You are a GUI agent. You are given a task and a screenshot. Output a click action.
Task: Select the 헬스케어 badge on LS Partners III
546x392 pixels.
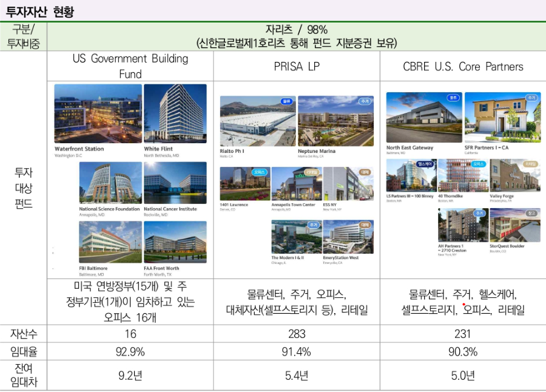(425, 164)
